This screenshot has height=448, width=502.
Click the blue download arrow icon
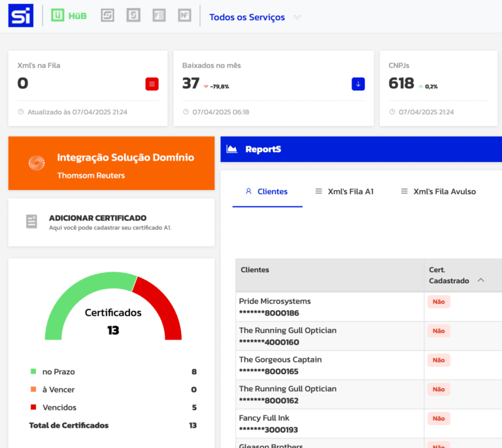coord(358,84)
